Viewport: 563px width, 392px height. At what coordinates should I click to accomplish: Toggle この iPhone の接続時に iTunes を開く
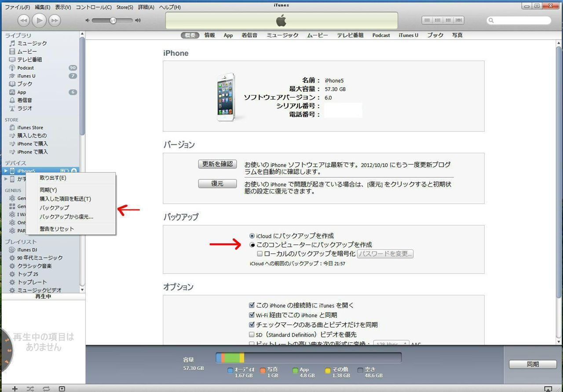click(252, 305)
